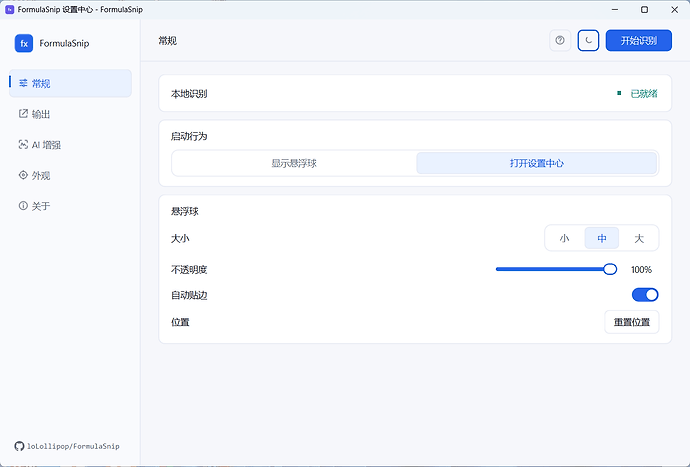Select 显示悬浮球 startup behavior
Image resolution: width=690 pixels, height=467 pixels.
coord(294,163)
